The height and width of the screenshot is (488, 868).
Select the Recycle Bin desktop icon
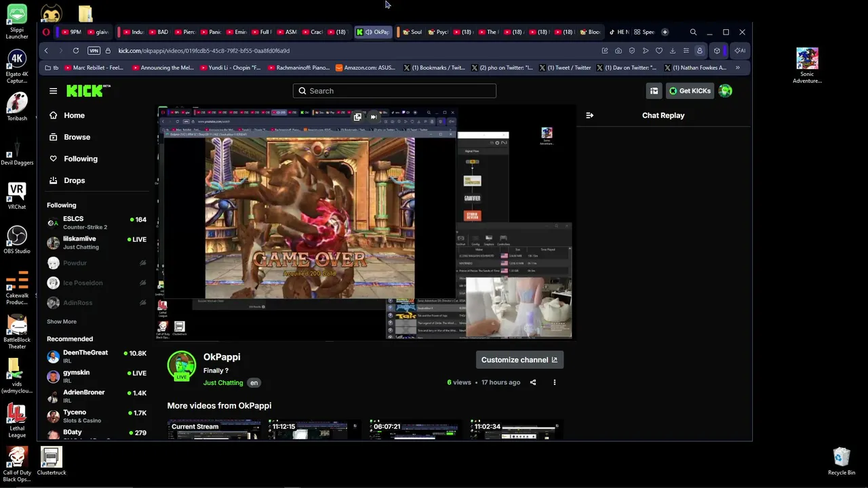842,461
